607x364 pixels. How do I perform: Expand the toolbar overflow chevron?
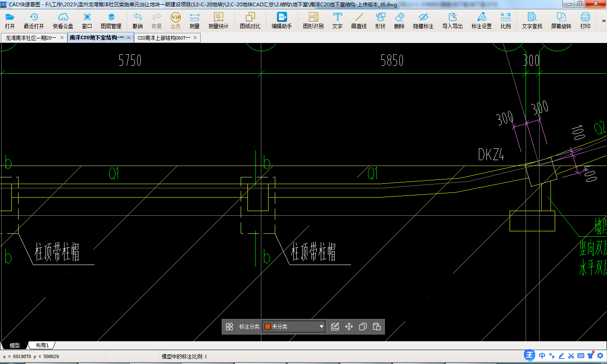tap(603, 21)
